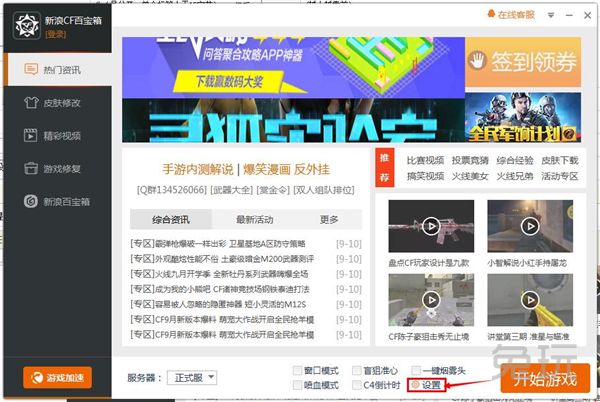Open 皮肤修改 skin modification panel

pos(56,102)
